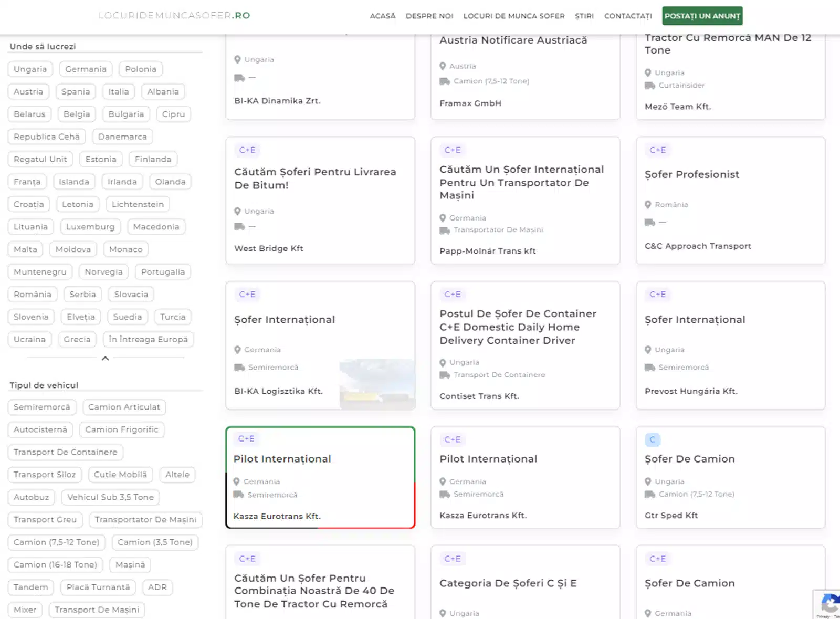Select the Tandem vehicle filter
The image size is (840, 619).
pos(30,587)
